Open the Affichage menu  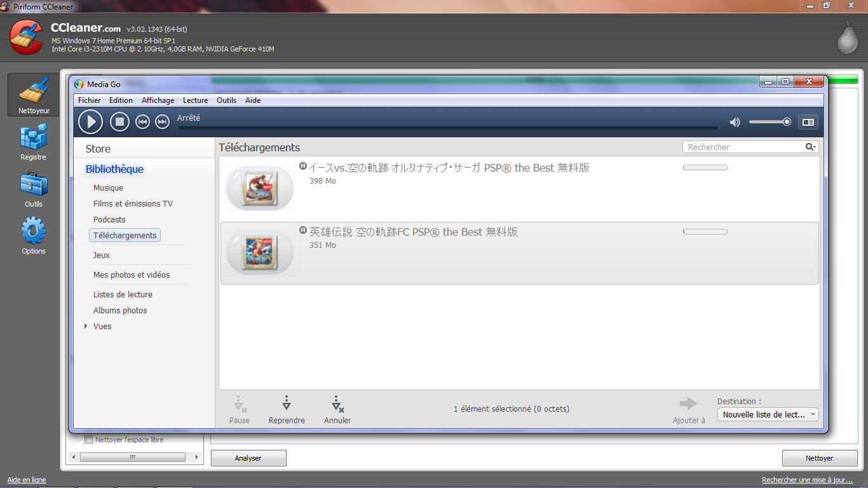click(158, 100)
